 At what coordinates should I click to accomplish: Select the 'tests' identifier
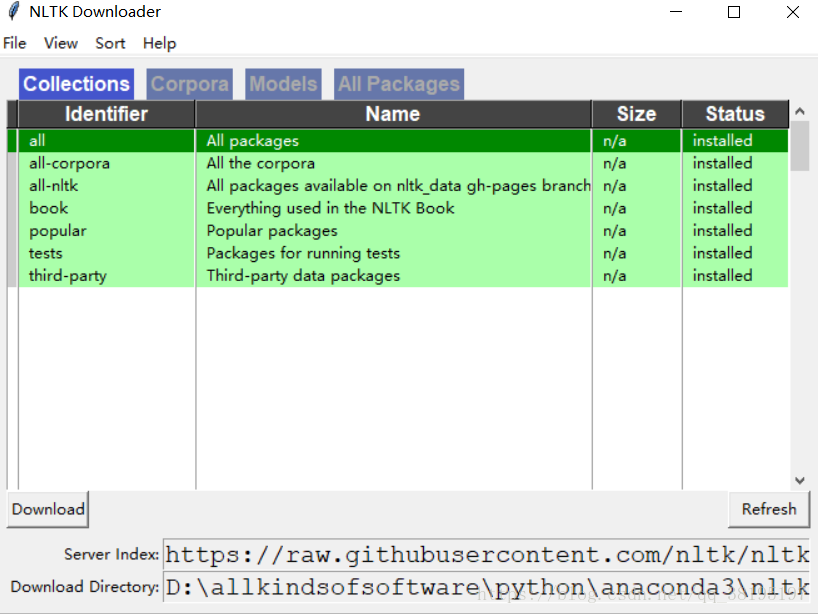(x=45, y=253)
